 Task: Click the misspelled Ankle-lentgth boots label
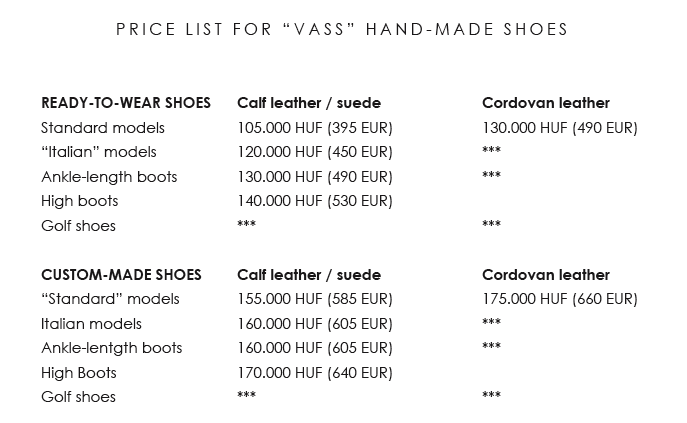pos(111,348)
